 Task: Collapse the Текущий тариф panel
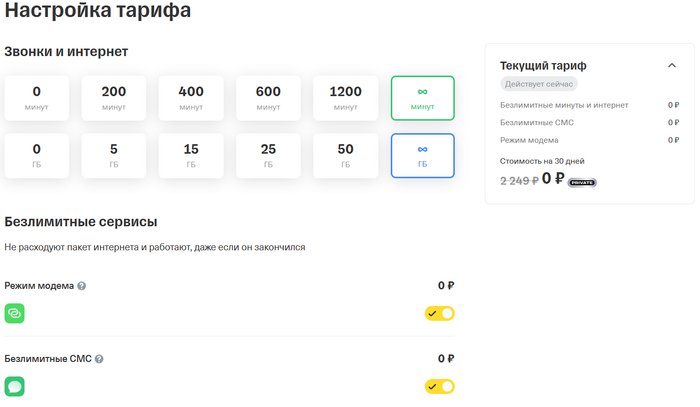point(671,66)
